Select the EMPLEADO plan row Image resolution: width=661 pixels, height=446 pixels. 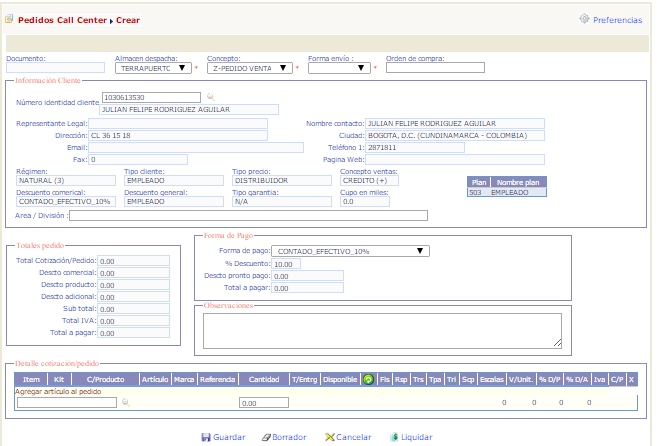click(507, 192)
